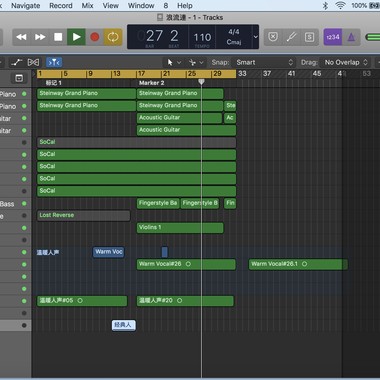Select the Warm Vocal#26.1 region
This screenshot has width=380, height=380.
pos(298,264)
